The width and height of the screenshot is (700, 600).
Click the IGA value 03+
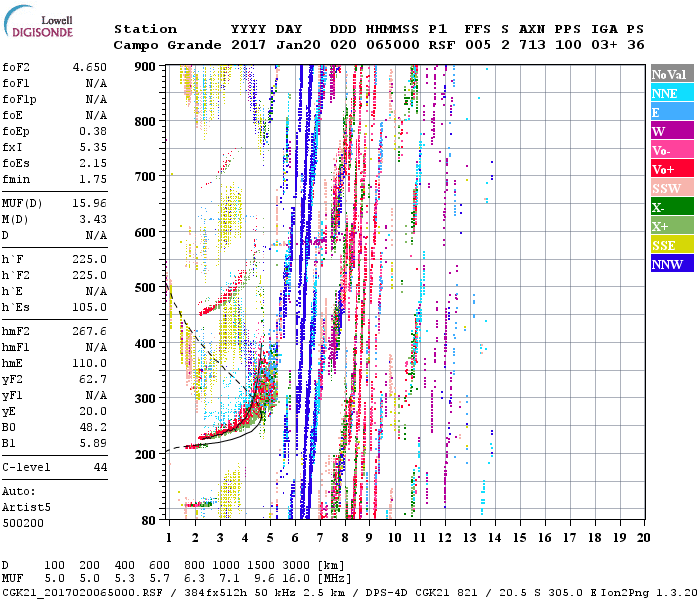604,45
